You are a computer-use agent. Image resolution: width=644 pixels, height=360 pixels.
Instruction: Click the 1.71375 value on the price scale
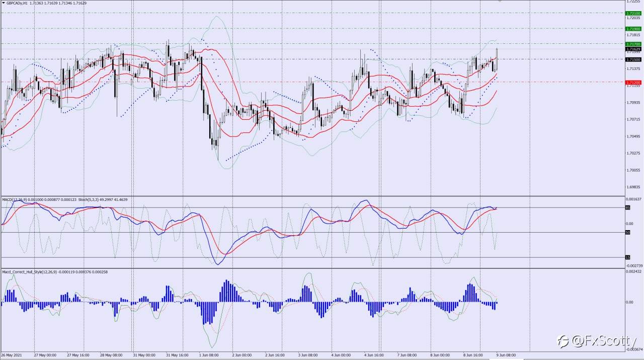633,68
